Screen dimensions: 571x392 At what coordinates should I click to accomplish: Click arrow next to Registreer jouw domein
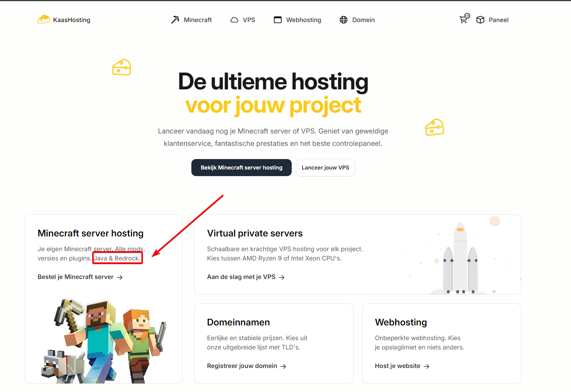click(283, 366)
